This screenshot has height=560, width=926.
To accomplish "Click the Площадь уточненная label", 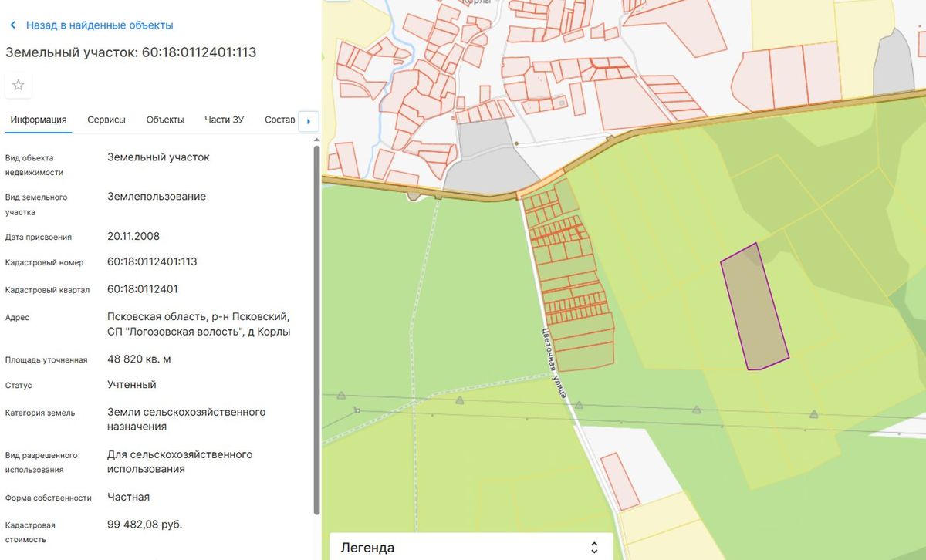I will click(46, 360).
